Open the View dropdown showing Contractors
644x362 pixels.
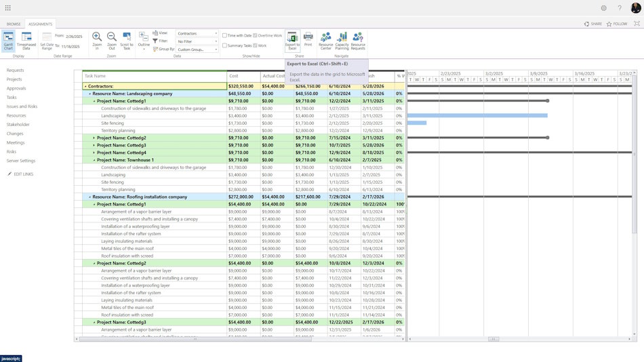tap(197, 33)
